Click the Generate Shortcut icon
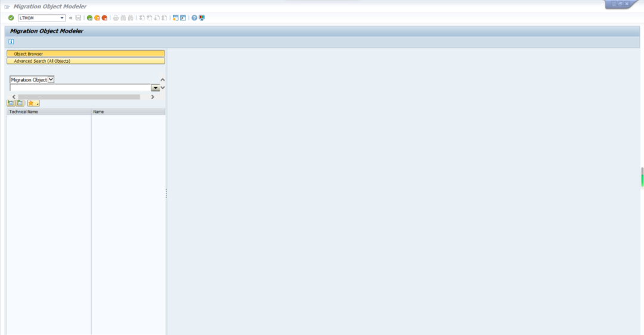The height and width of the screenshot is (335, 644). coord(183,18)
